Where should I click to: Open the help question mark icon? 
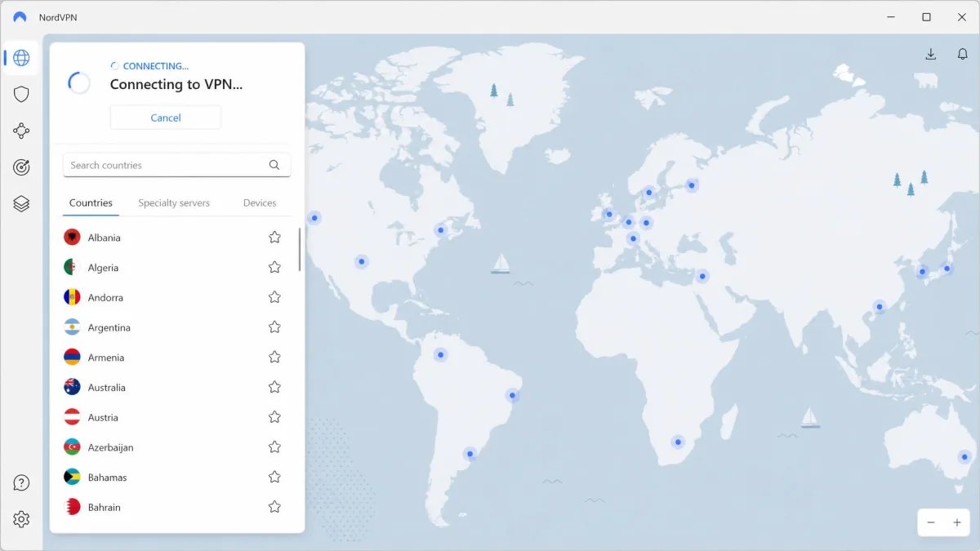coord(21,482)
